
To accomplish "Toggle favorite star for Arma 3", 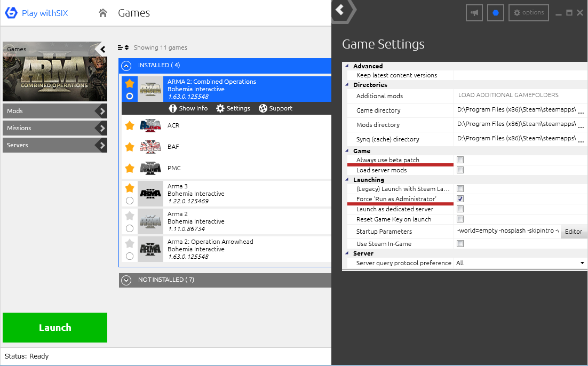I will pyautogui.click(x=130, y=187).
